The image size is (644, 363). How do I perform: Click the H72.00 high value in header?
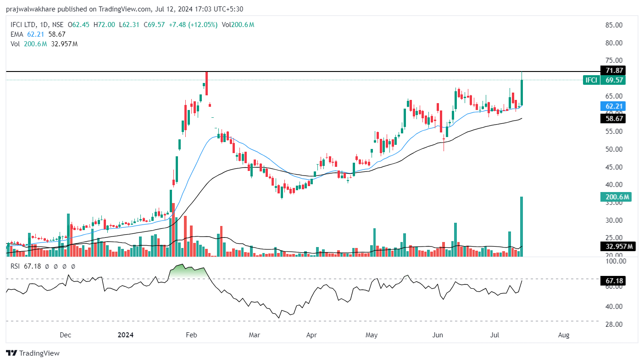[x=104, y=25]
